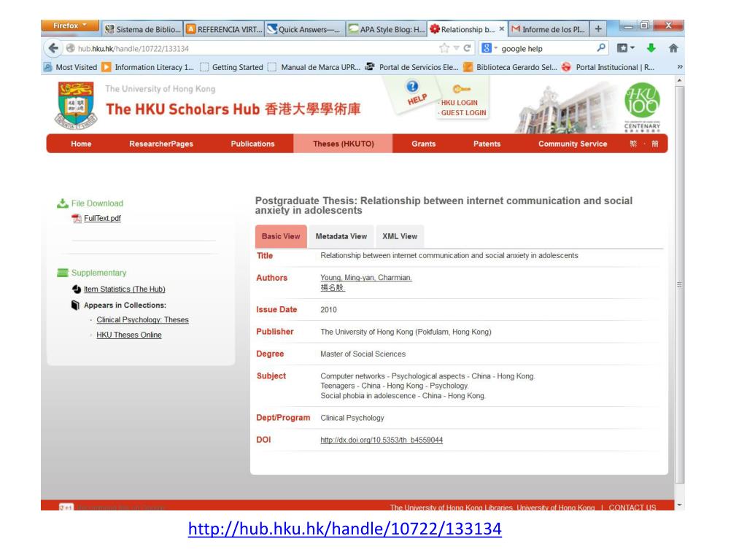Switch to Sistema de Biblio tab
This screenshot has height=560, width=747.
click(x=143, y=29)
